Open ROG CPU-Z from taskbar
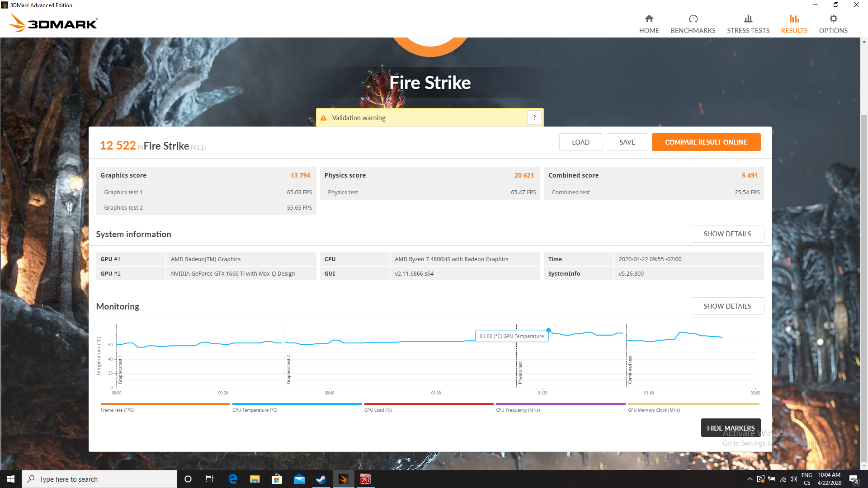The height and width of the screenshot is (488, 868). pos(365,479)
